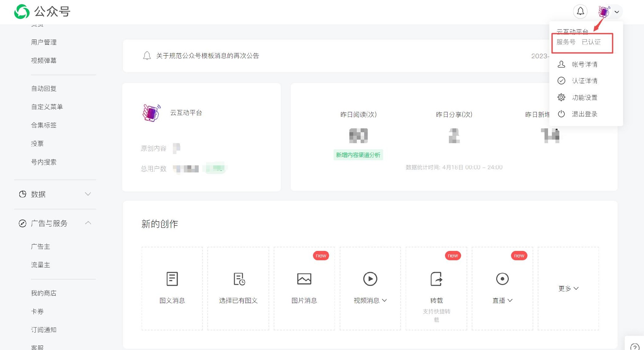This screenshot has width=644, height=350.
Task: Click the WeChat 公众号 logo
Action: click(22, 12)
